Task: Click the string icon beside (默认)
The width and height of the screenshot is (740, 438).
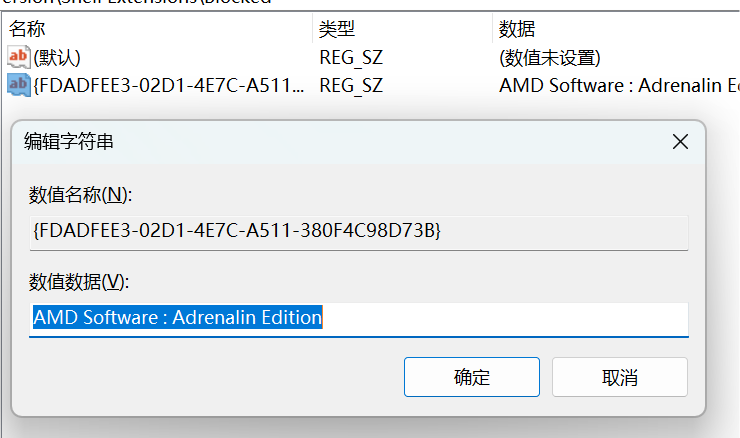Action: [18, 57]
